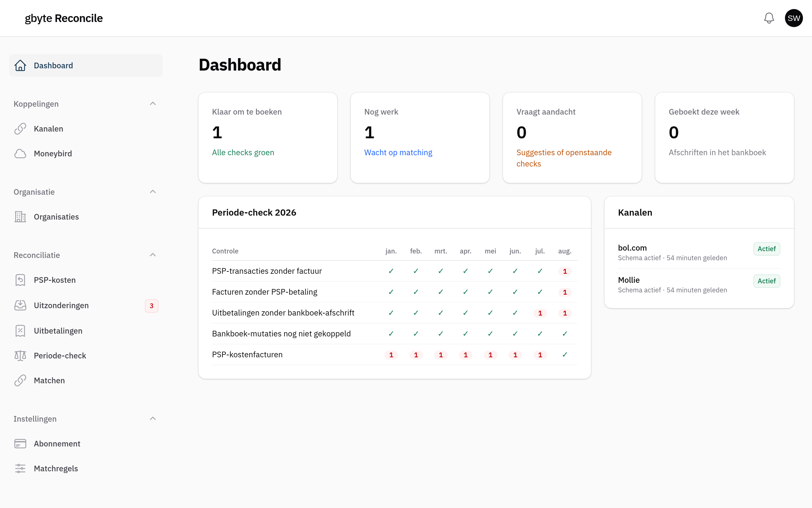This screenshot has height=508, width=812.
Task: Click the Matchregels sidebar entry
Action: point(86,468)
